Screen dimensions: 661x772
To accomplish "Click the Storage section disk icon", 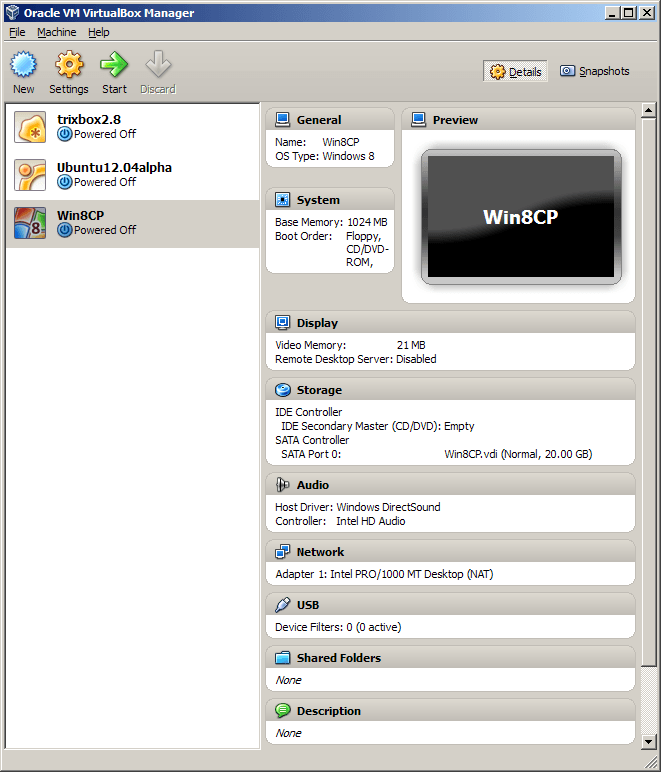I will [283, 390].
